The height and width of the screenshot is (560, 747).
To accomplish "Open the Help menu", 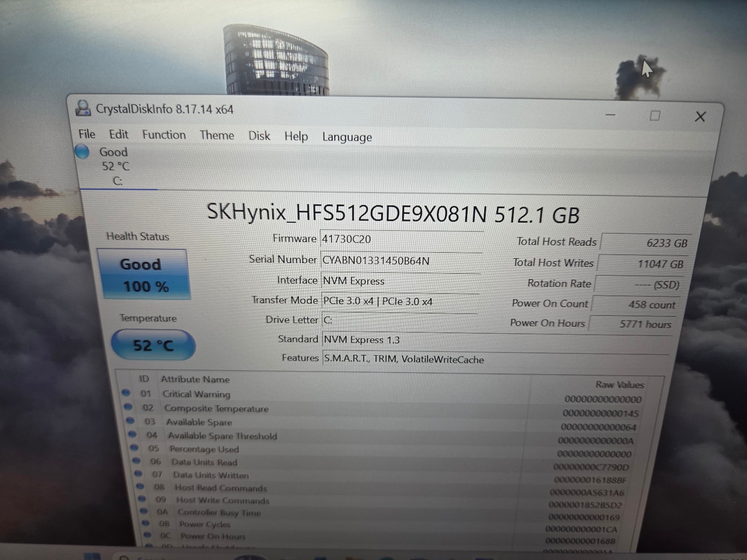I will tap(296, 136).
